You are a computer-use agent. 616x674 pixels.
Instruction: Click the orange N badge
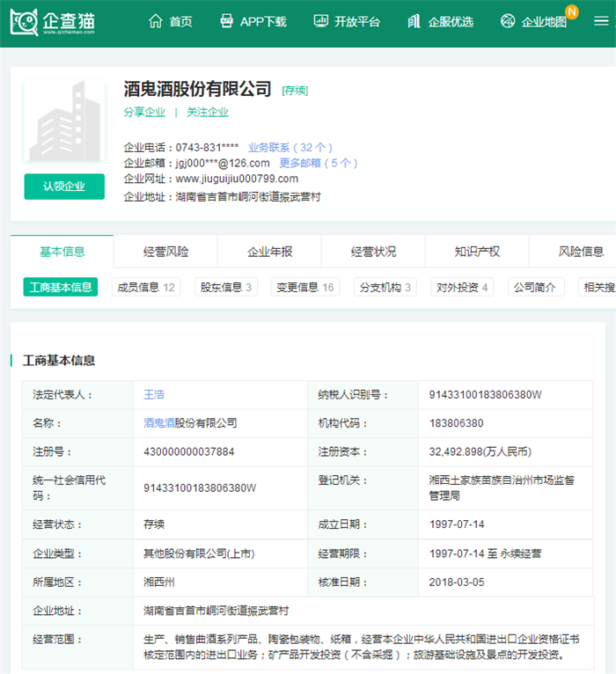pos(572,11)
